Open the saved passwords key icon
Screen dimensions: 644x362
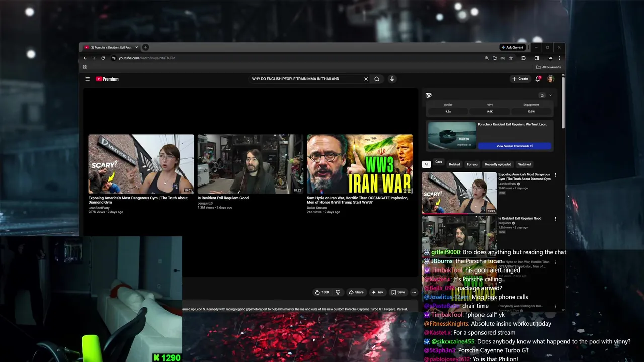[503, 58]
